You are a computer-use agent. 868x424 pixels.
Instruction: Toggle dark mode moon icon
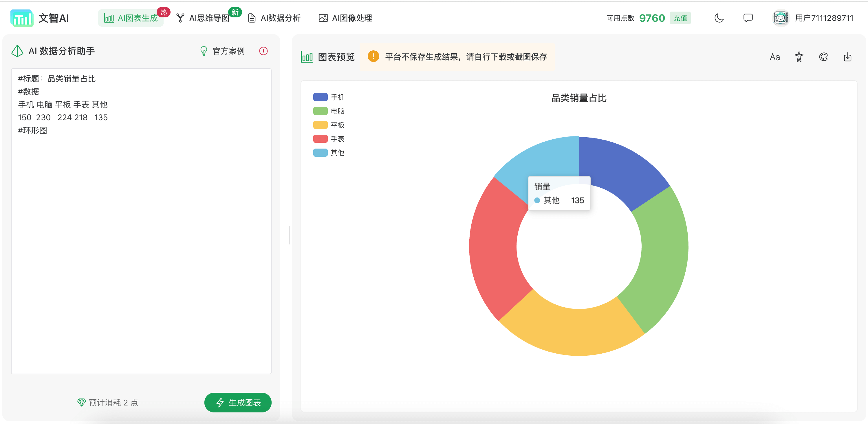pos(719,18)
